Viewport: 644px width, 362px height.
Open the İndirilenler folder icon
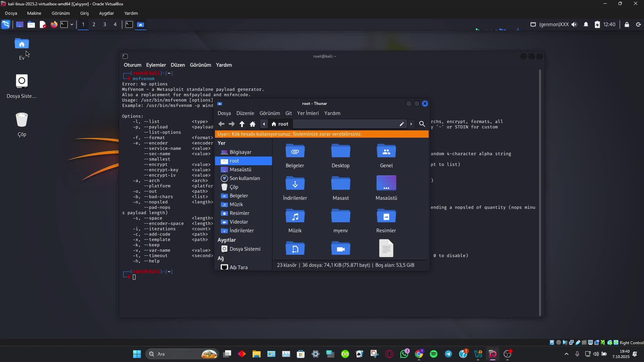coord(295,184)
